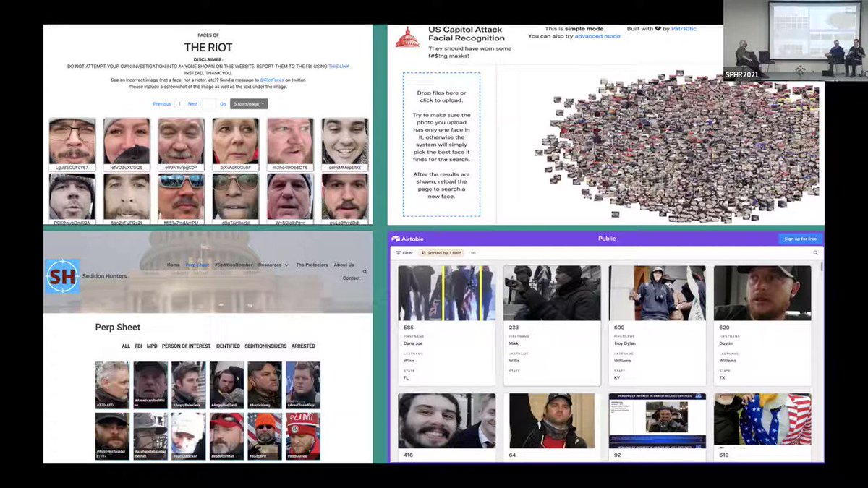Open search icon in Sedition Hunters navigation
Viewport: 868px width, 488px height.
point(365,272)
